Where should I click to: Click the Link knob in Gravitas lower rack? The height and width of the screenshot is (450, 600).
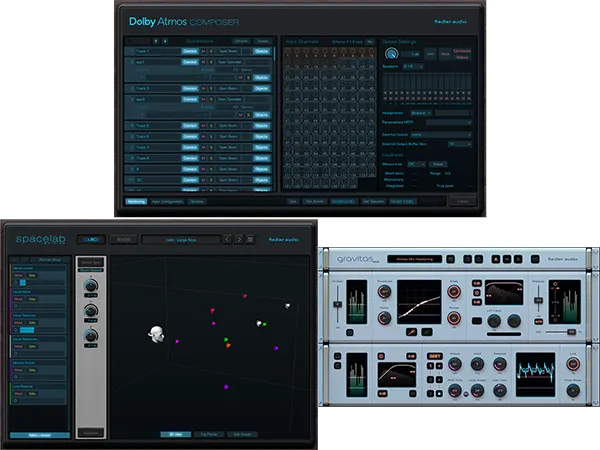(x=573, y=364)
